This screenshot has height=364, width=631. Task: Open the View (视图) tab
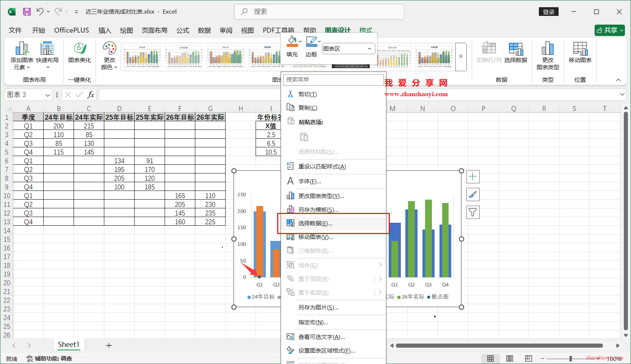click(x=248, y=30)
